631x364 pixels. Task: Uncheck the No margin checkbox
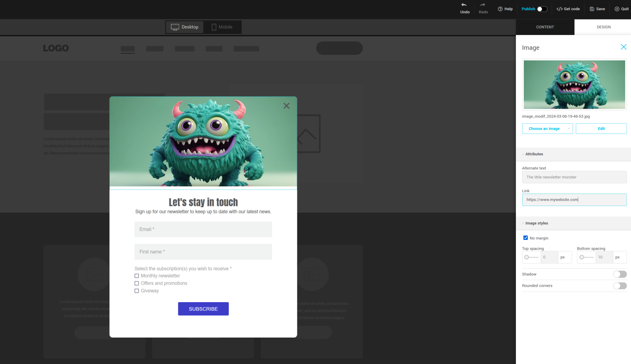click(525, 238)
